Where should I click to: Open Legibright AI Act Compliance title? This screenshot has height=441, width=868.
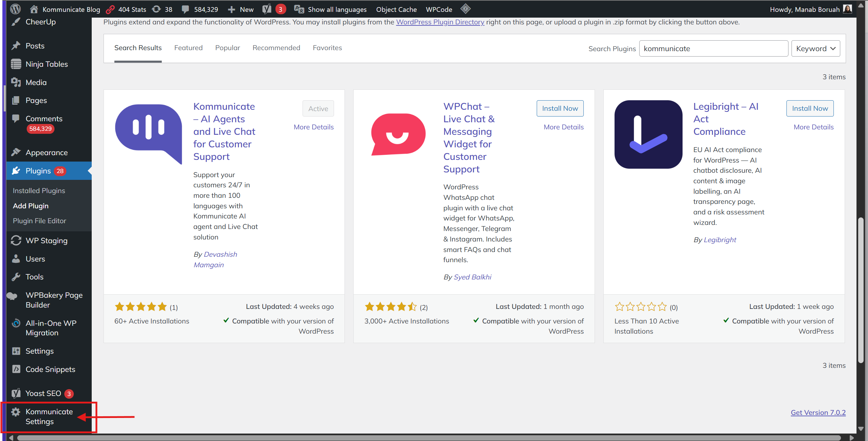click(x=726, y=119)
